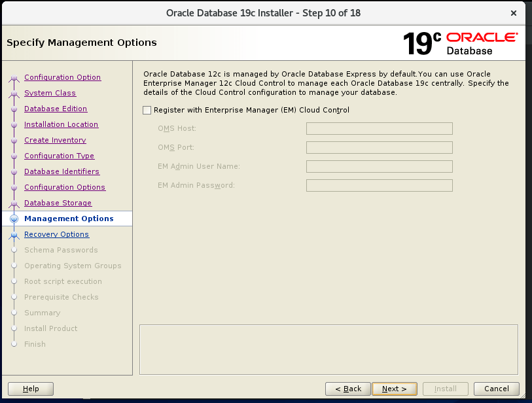Click the Configuration Option step marker icon
This screenshot has height=403, width=532.
pyautogui.click(x=14, y=78)
